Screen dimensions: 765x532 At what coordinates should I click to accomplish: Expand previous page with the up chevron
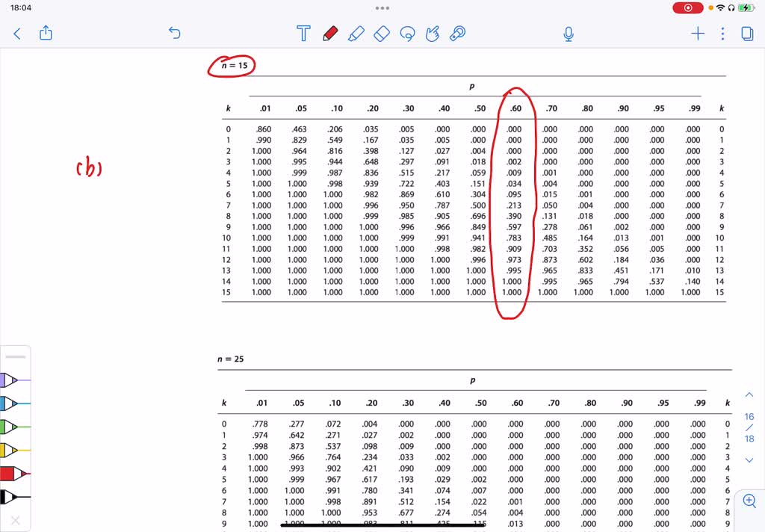(x=749, y=395)
